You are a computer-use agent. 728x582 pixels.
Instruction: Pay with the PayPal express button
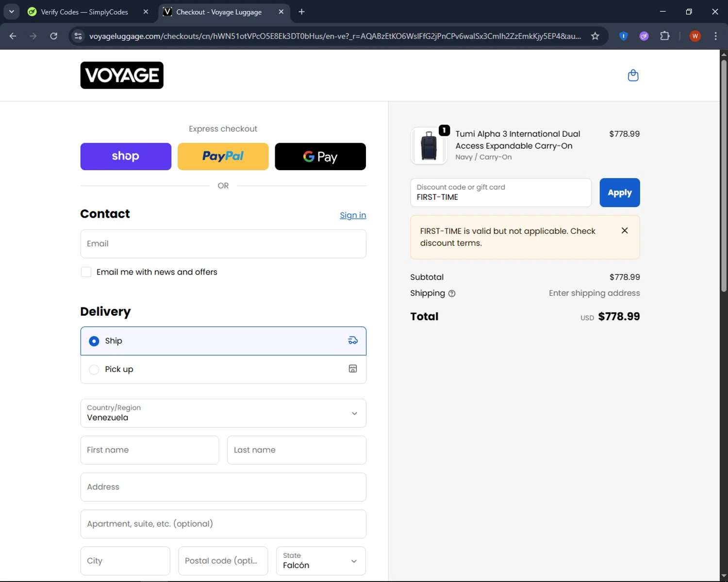(x=223, y=156)
